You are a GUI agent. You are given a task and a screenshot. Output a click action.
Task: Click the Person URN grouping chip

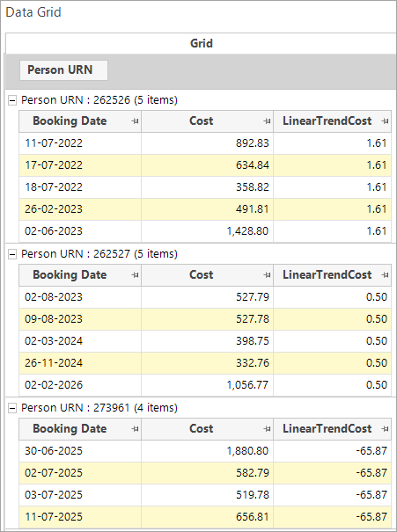pos(64,70)
